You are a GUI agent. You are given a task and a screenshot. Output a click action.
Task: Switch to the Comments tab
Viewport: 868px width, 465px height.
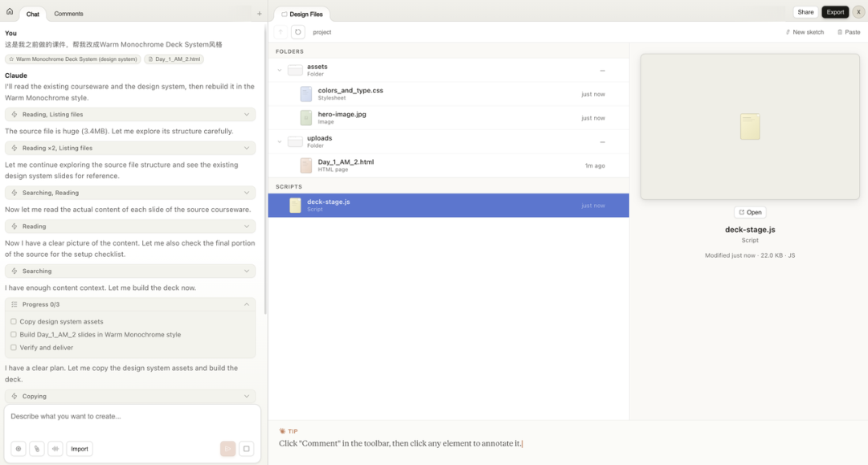(68, 14)
